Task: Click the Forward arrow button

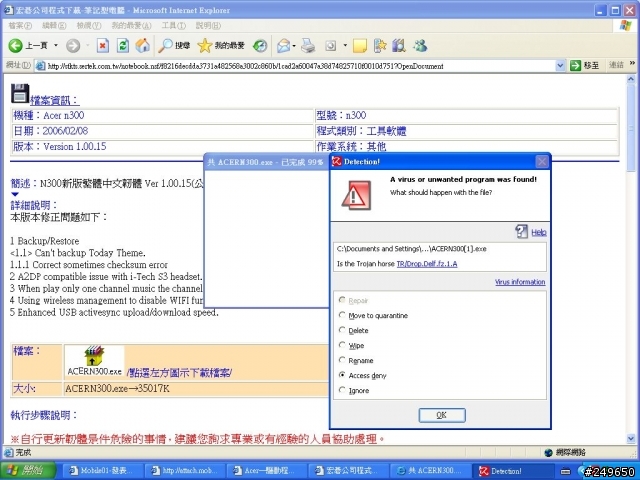Action: tap(73, 45)
